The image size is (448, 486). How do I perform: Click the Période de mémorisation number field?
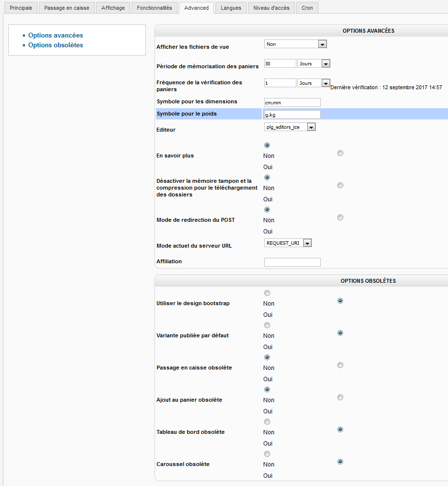tap(280, 63)
